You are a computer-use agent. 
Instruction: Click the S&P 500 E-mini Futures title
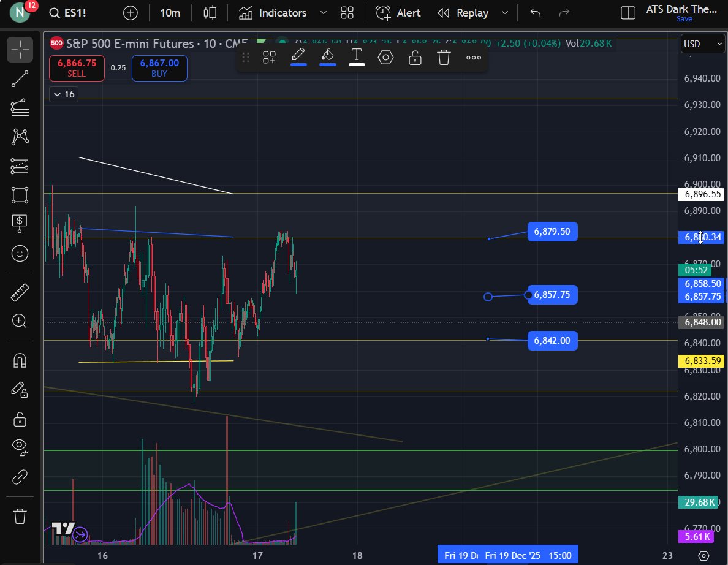pyautogui.click(x=129, y=44)
